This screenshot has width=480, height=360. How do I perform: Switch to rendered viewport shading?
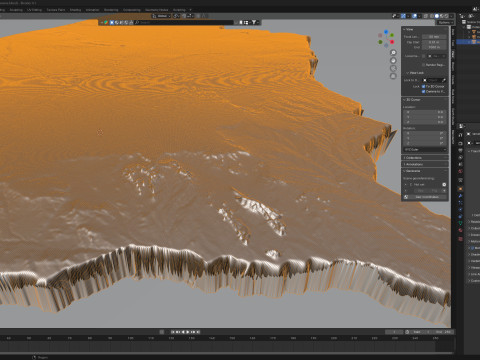tap(446, 16)
